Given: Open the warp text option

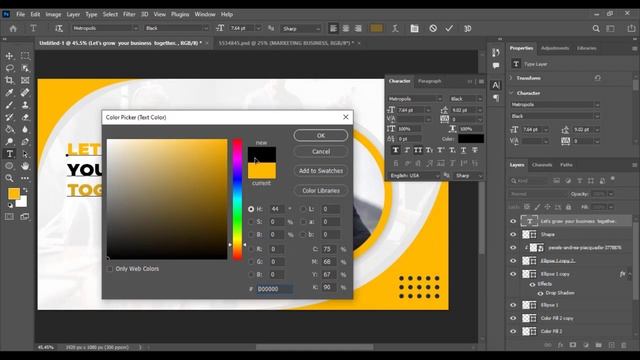Looking at the screenshot, I should coord(395,28).
